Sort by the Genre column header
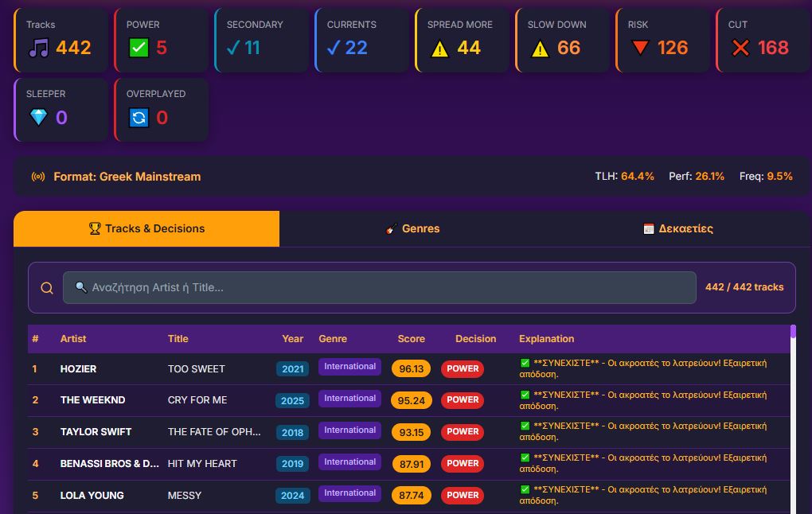Image resolution: width=812 pixels, height=514 pixels. [333, 338]
